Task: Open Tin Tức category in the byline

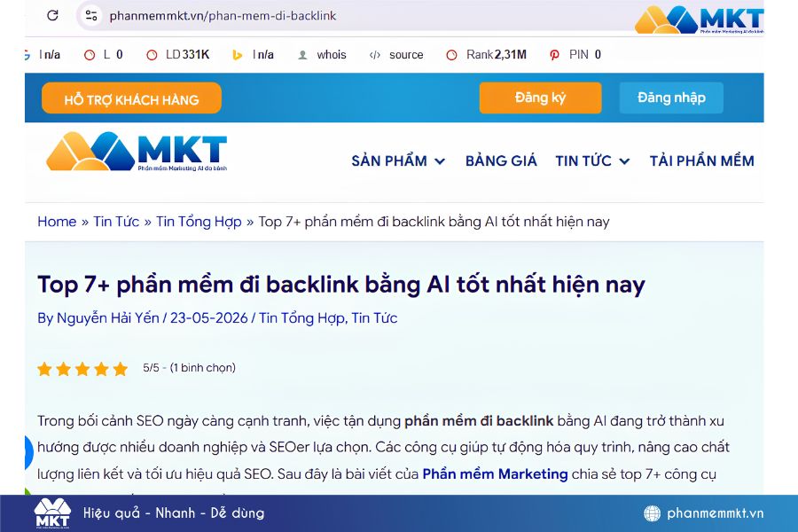Action: pos(374,318)
